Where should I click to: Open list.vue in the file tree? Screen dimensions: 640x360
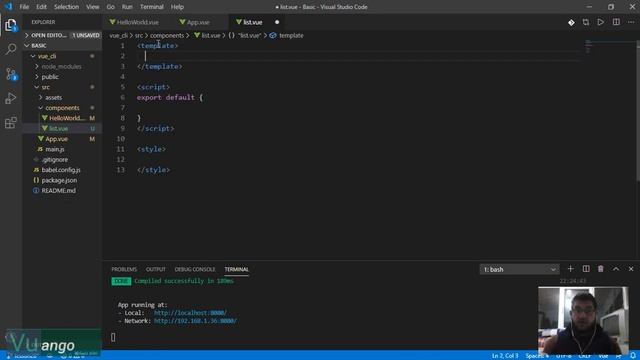click(x=62, y=129)
